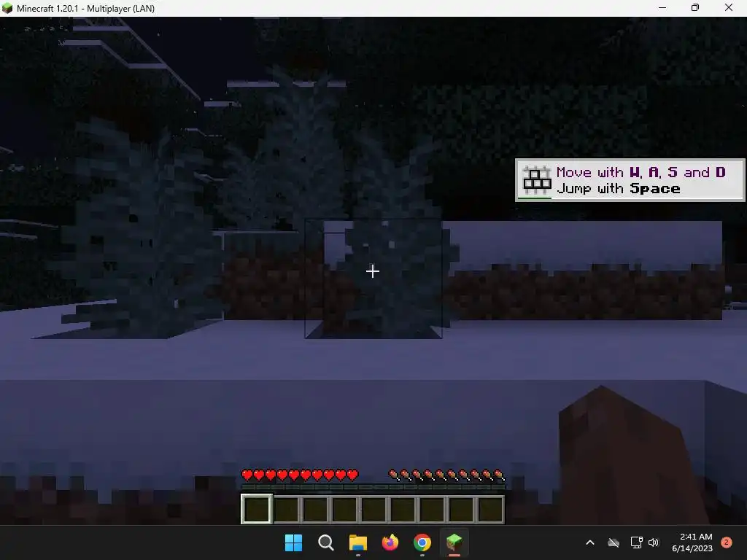The image size is (747, 560).
Task: Select the fifth middle hotbar slot
Action: click(373, 509)
